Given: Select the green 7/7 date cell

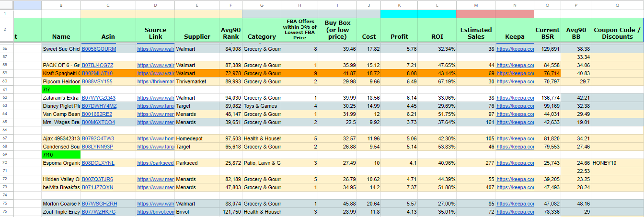Looking at the screenshot, I should [x=61, y=90].
